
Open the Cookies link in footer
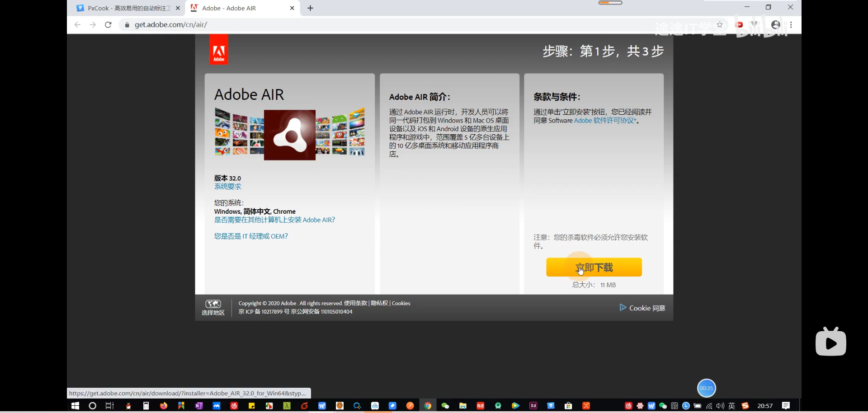click(x=401, y=303)
